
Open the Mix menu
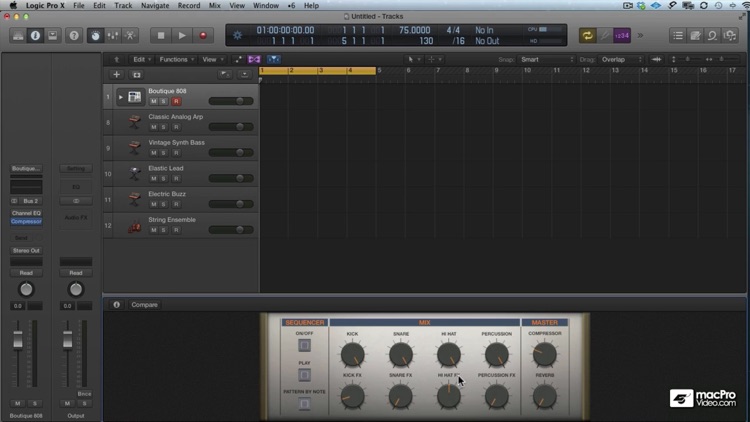point(215,5)
